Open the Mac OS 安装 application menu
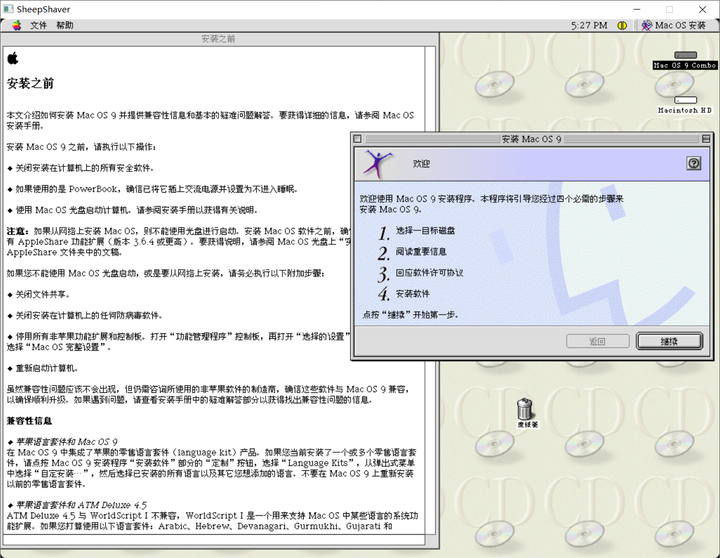 point(674,25)
